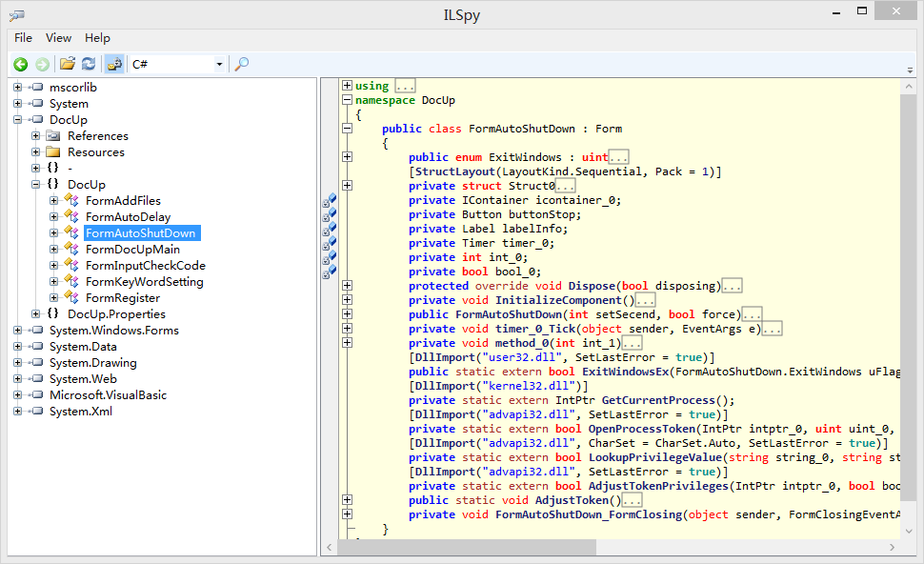This screenshot has width=924, height=564.
Task: Click the LookupPrivilegeValue identifier in code
Action: pos(655,457)
